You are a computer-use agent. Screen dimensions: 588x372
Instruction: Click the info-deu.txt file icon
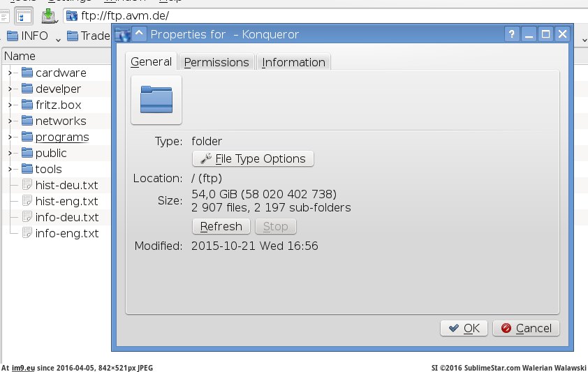tap(27, 217)
